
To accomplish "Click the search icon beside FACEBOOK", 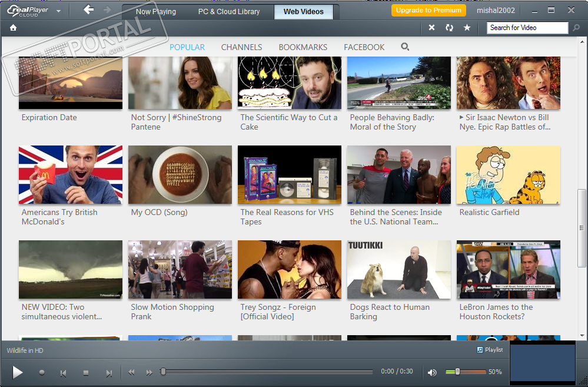I will click(x=405, y=47).
